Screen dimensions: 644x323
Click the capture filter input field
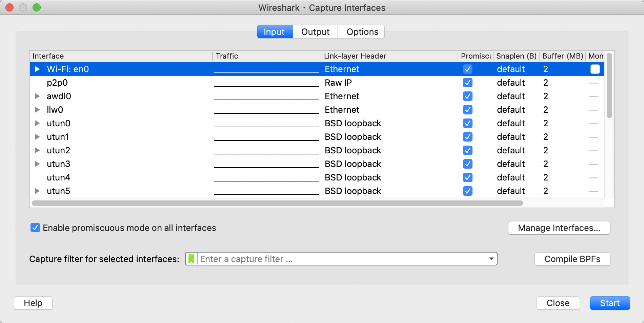[x=342, y=259]
